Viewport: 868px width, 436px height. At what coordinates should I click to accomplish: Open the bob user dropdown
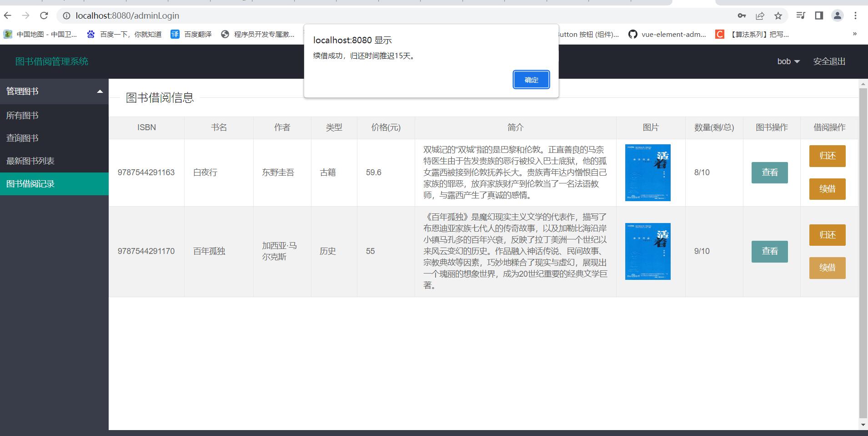[788, 61]
